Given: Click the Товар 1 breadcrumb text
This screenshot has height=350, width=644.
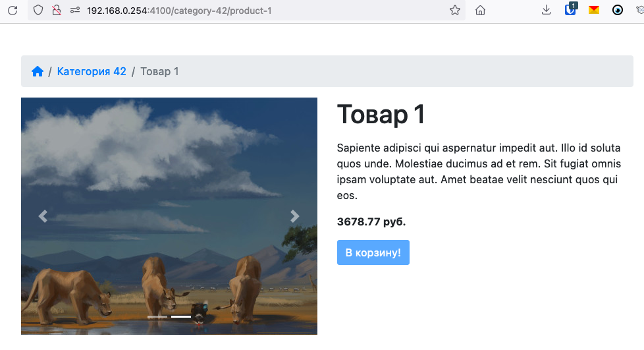Looking at the screenshot, I should tap(159, 72).
